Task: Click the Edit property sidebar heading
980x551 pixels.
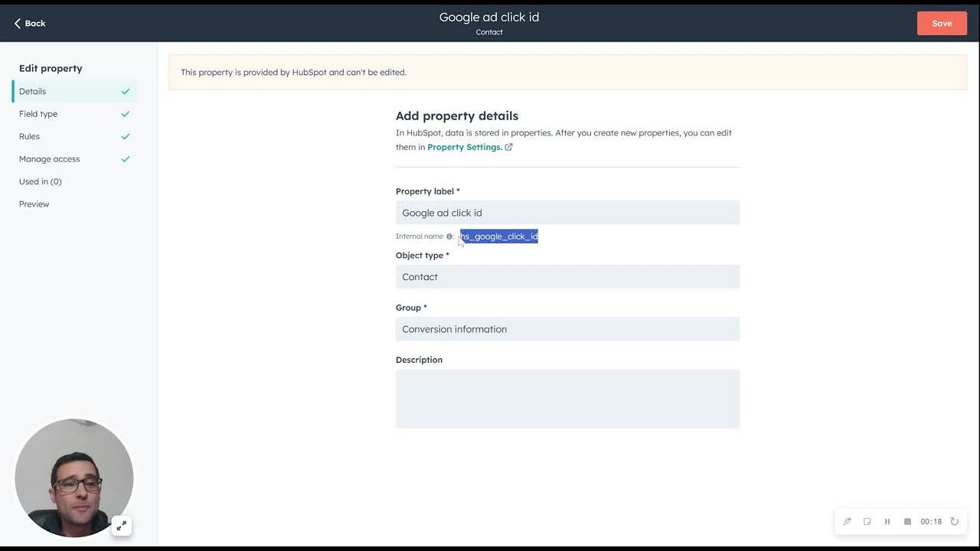Action: tap(51, 68)
